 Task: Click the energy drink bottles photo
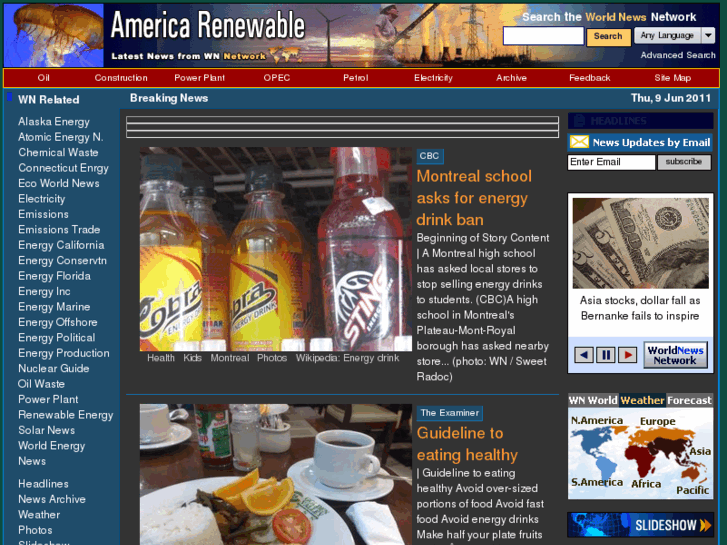click(275, 249)
